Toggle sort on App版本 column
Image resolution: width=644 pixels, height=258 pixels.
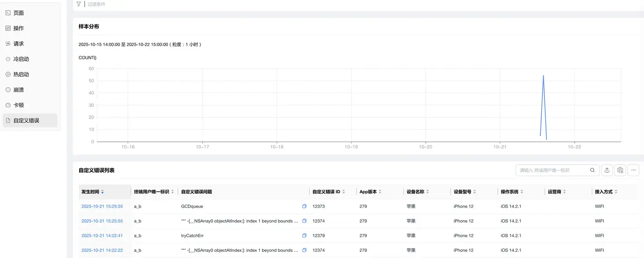click(x=380, y=192)
